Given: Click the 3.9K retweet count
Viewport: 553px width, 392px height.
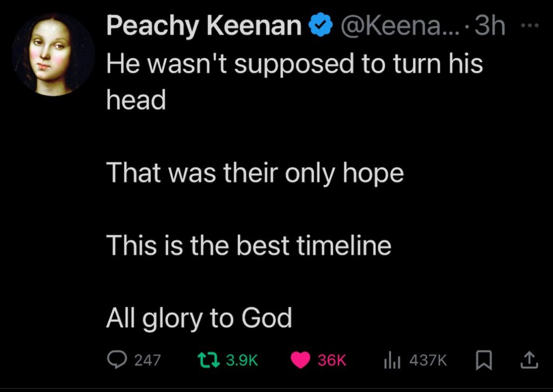Looking at the screenshot, I should click(x=241, y=360).
